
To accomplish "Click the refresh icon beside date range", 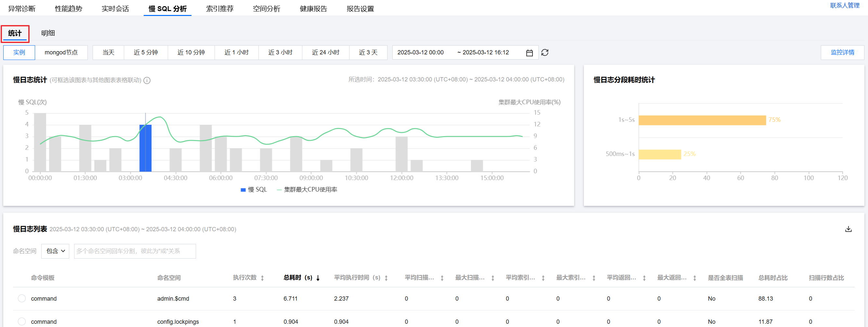I will [545, 53].
